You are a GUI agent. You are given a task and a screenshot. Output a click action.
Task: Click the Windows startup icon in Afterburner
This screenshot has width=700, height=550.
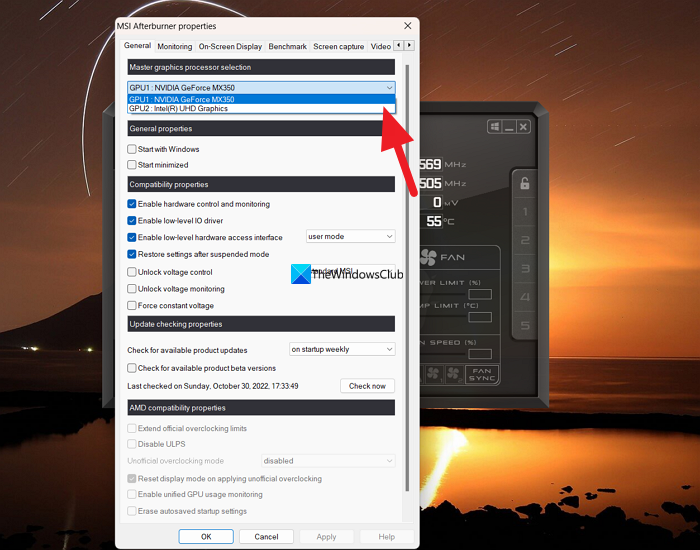495,127
